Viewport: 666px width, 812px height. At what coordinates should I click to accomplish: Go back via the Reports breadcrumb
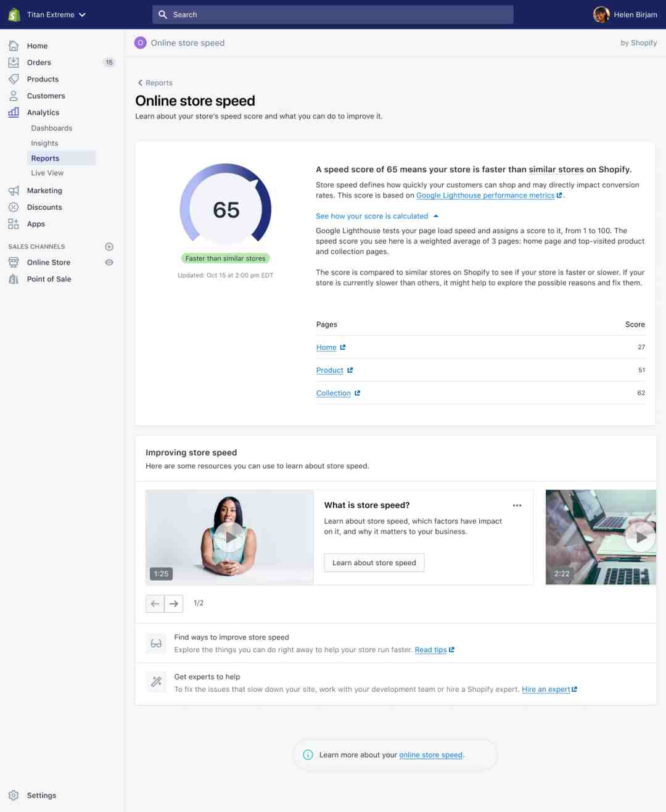point(155,83)
